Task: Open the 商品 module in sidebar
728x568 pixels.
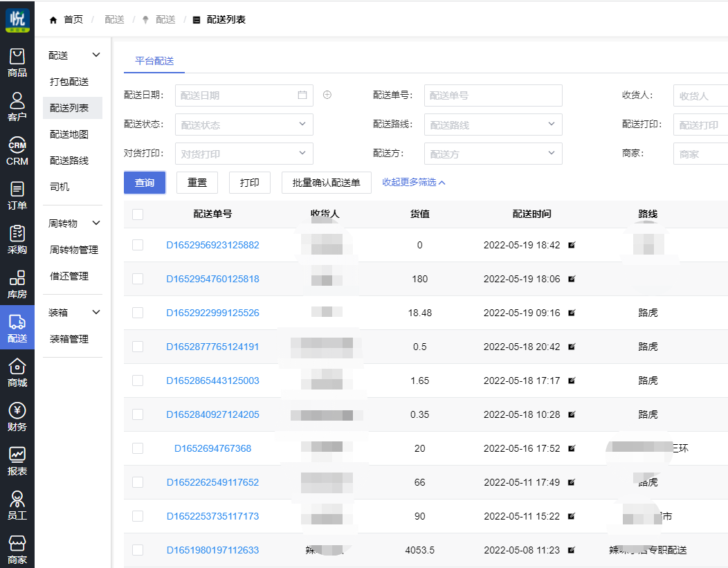Action: point(17,63)
